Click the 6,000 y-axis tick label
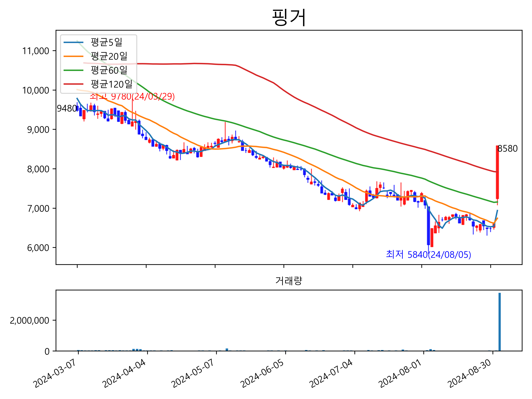Screen dimensions: 532x399 click(x=38, y=248)
